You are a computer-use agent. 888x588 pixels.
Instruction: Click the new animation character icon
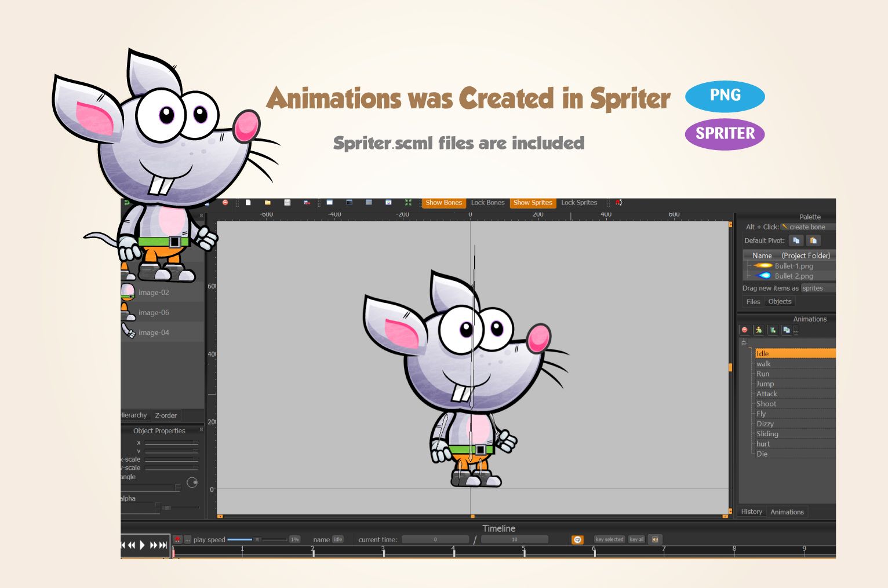tap(758, 330)
